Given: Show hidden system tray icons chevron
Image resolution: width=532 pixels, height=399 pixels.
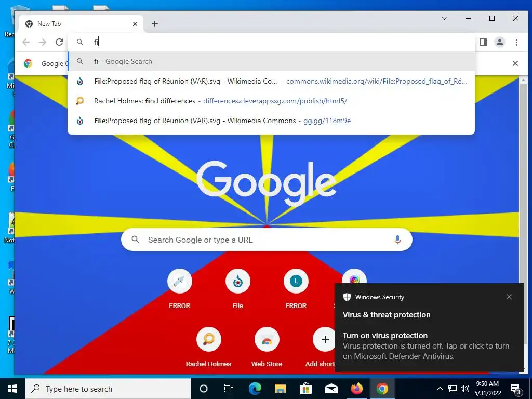Looking at the screenshot, I should [x=440, y=389].
